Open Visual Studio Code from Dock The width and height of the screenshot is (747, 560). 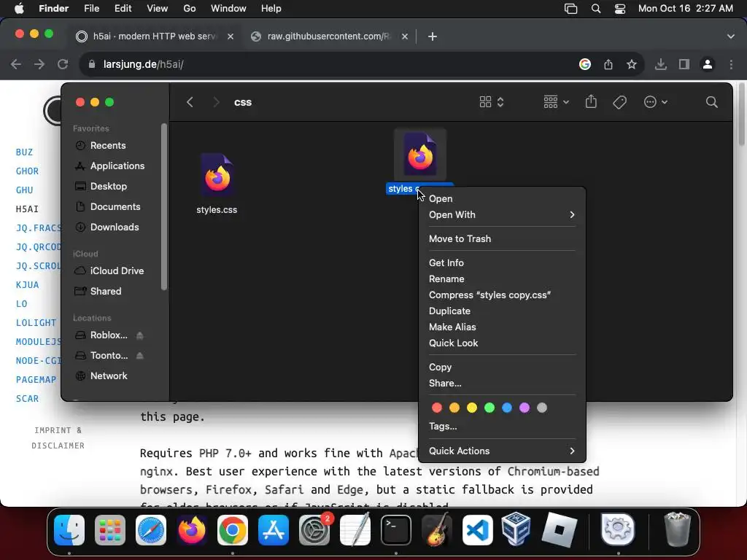(478, 530)
